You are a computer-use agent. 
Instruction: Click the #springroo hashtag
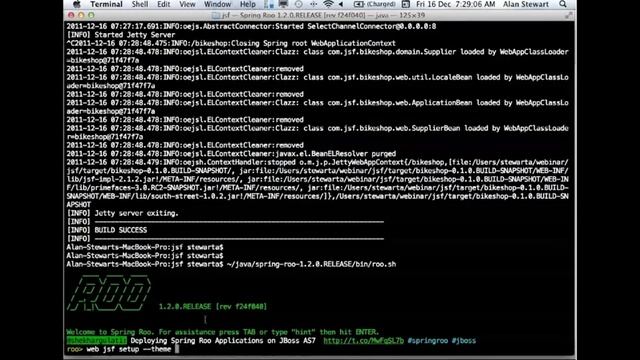[427, 340]
